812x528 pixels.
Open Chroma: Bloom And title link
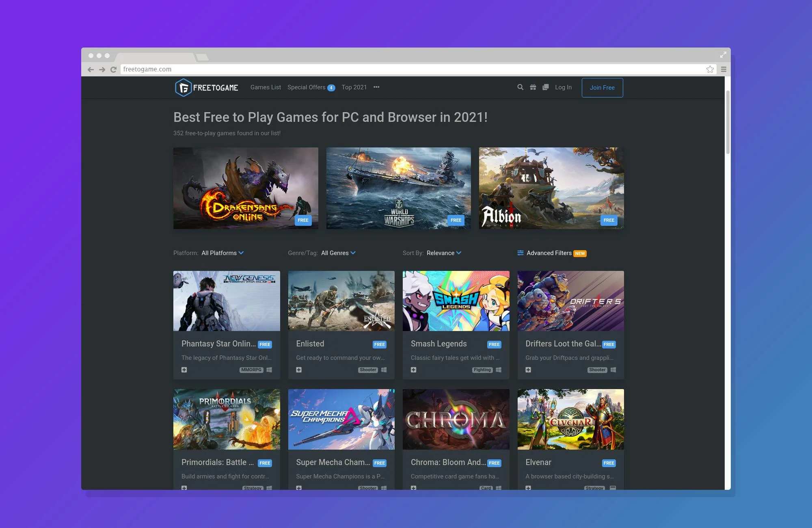click(x=448, y=462)
